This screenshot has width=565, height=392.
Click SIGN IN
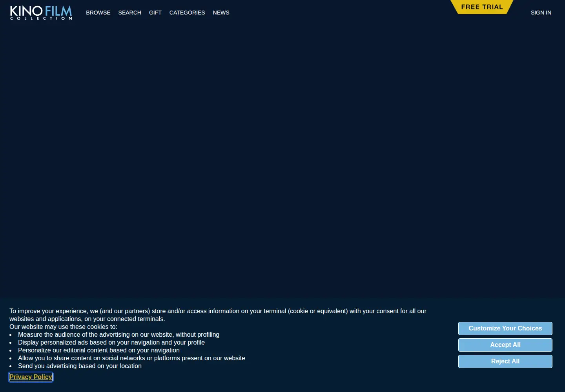pyautogui.click(x=541, y=13)
